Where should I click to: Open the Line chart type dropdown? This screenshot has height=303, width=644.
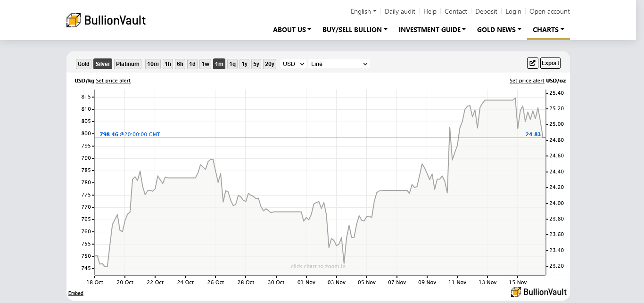click(x=339, y=64)
